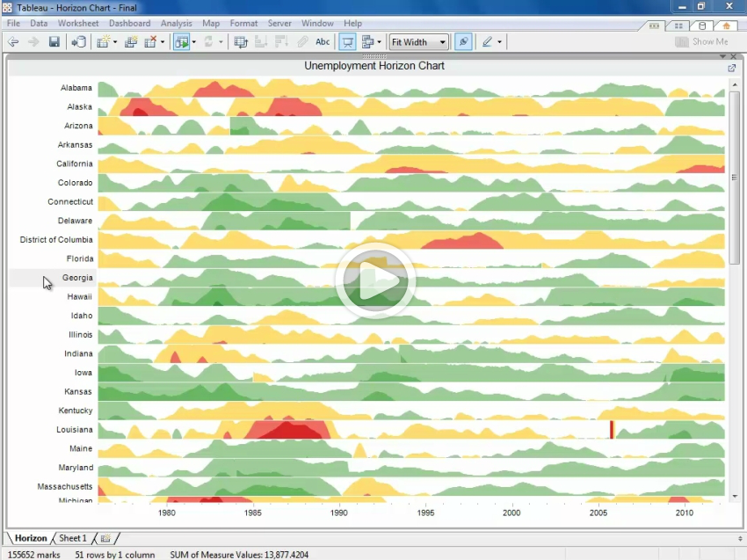
Task: Toggle the Auto Updates toolbar button
Action: click(x=180, y=42)
